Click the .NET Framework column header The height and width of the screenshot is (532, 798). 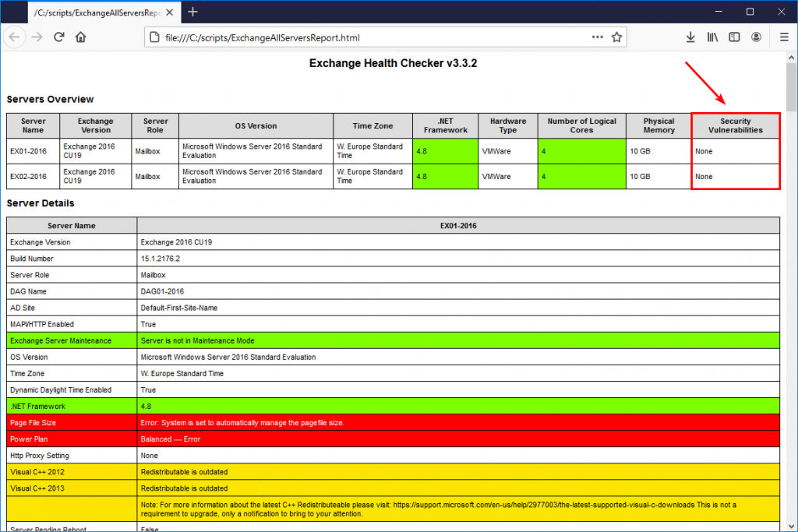(445, 125)
